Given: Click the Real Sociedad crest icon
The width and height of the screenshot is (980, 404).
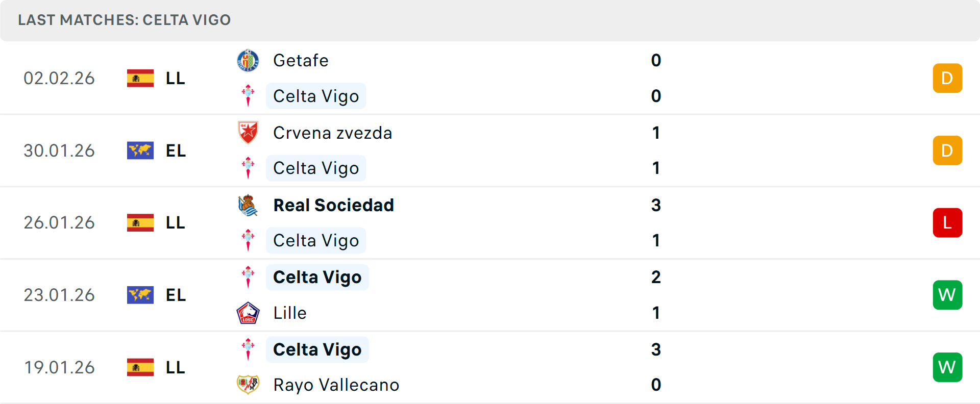Looking at the screenshot, I should (248, 205).
